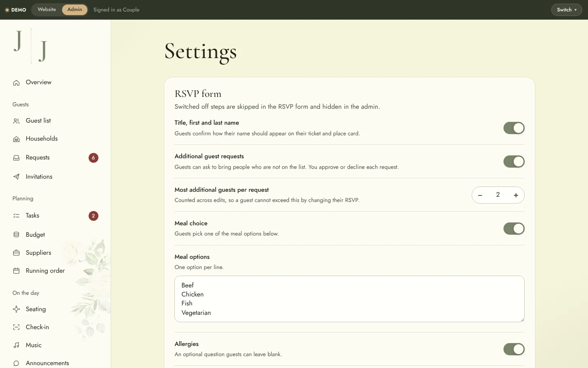
Task: Open Guest list in the sidebar
Action: 55,121
